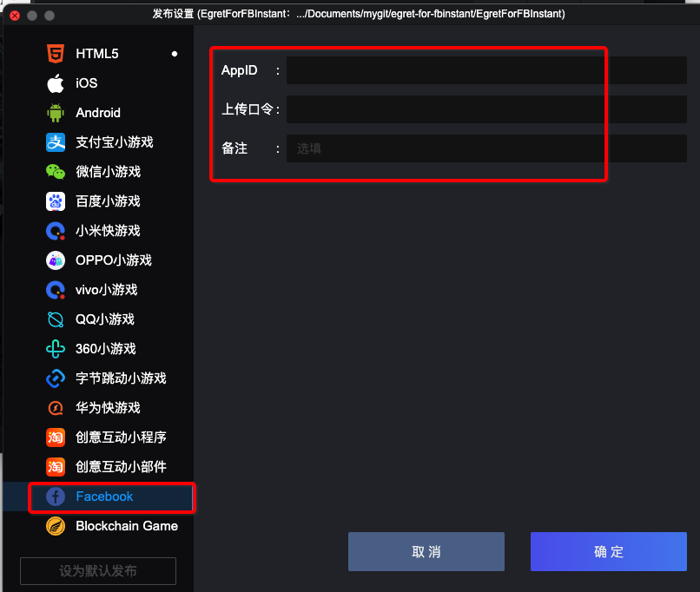
Task: Click the 设为默认发布 button
Action: click(x=98, y=571)
